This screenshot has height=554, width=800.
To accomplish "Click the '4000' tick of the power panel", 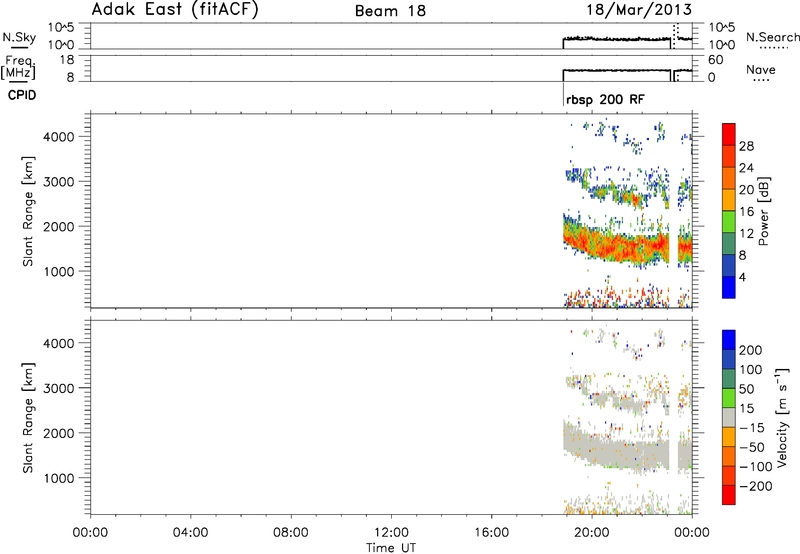I will coord(59,137).
